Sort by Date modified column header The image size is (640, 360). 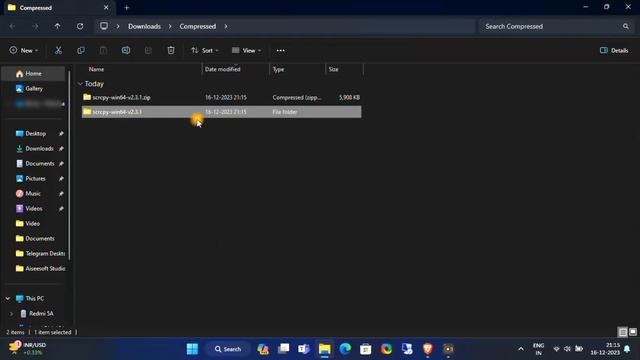coord(222,69)
